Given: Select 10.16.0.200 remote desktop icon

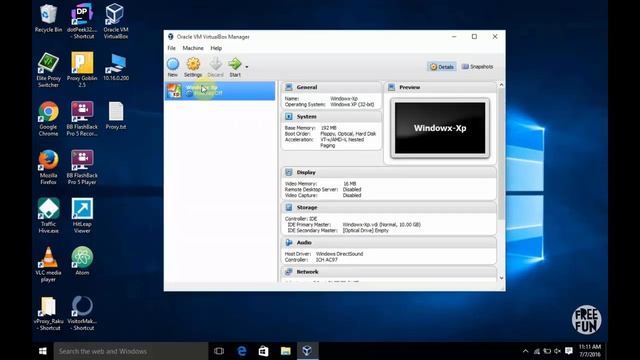Looking at the screenshot, I should 116,67.
